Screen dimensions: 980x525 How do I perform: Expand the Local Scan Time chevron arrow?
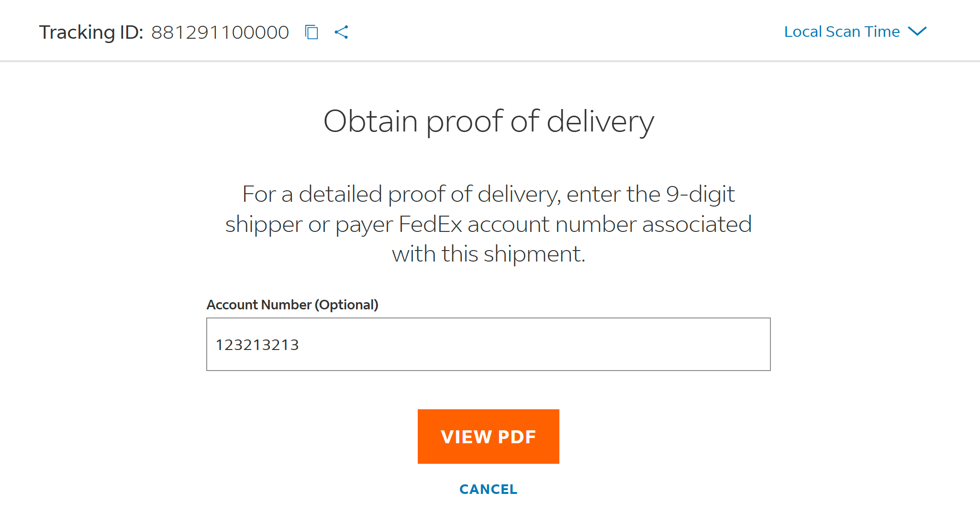point(917,32)
